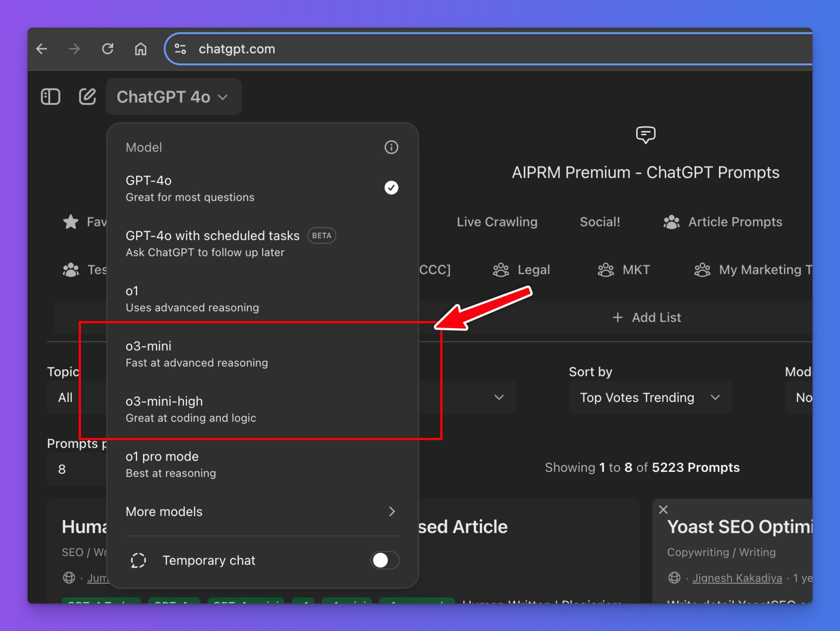Open the Topic All dropdown

[x=77, y=397]
